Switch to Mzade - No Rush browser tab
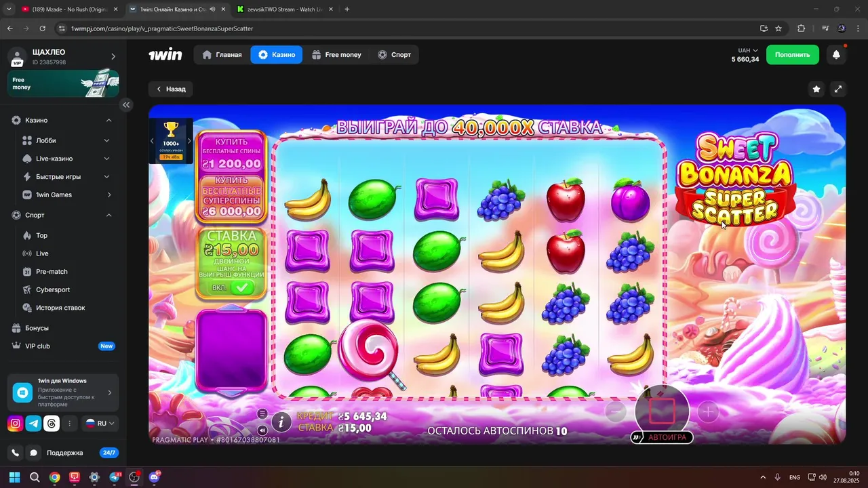The image size is (868, 488). coord(70,9)
